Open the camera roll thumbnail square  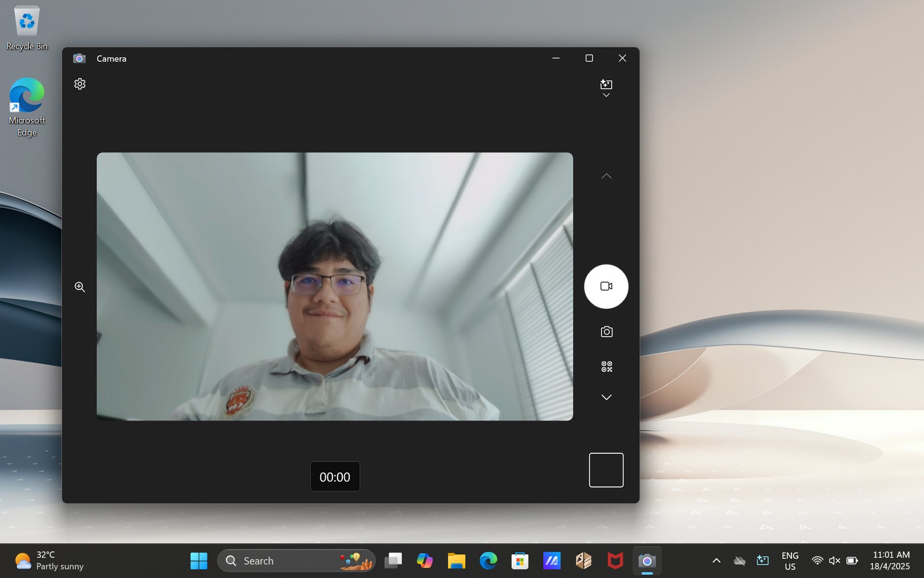point(606,470)
